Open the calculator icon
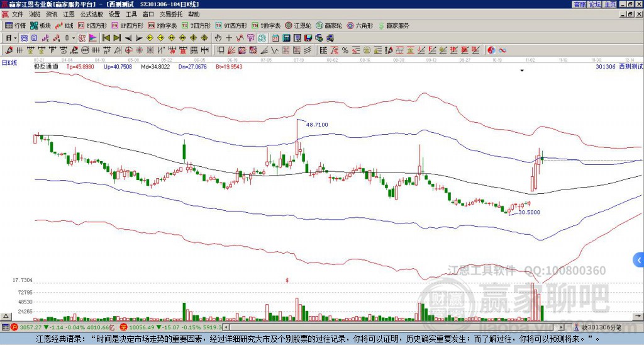644x345 pixels. 287,38
